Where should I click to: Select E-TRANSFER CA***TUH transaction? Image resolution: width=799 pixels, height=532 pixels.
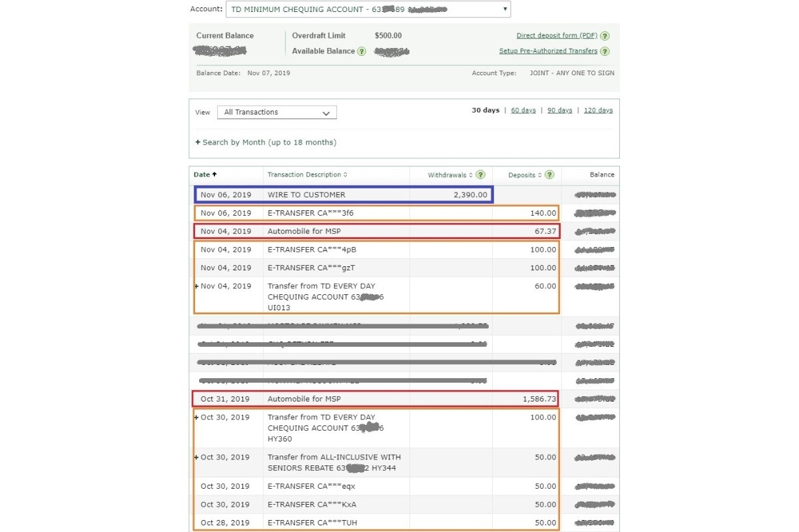click(312, 523)
